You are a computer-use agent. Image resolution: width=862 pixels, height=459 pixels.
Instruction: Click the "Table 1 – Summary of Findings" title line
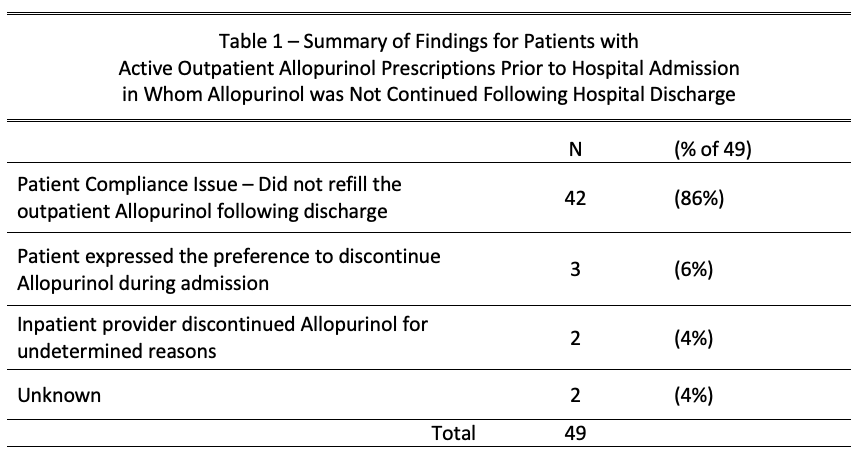pos(428,42)
